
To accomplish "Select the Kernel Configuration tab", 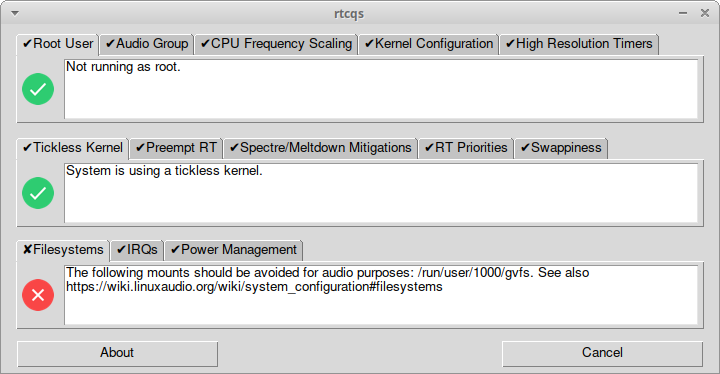I will pyautogui.click(x=429, y=44).
